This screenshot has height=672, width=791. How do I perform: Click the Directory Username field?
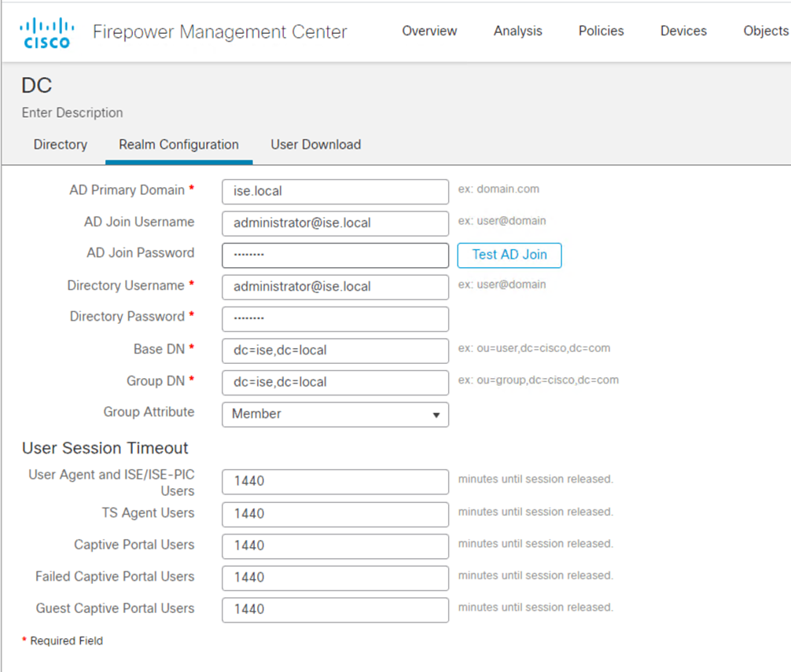(335, 287)
